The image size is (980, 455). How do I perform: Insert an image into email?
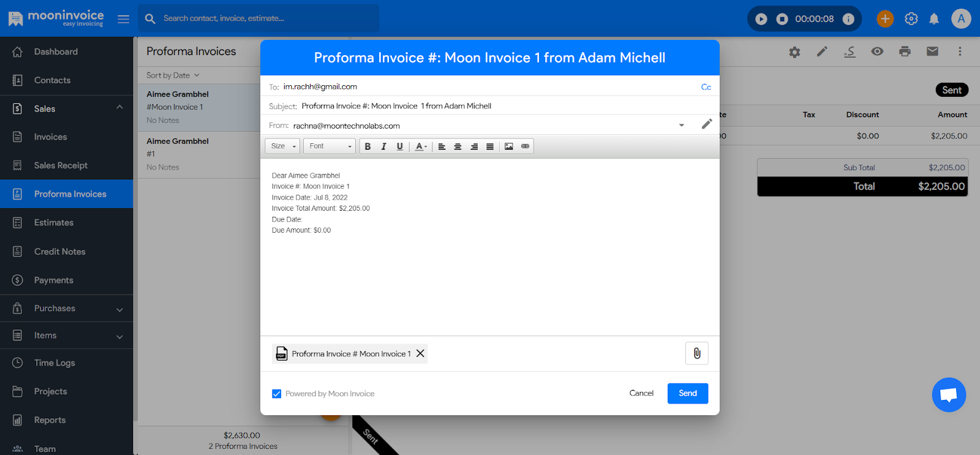(509, 146)
